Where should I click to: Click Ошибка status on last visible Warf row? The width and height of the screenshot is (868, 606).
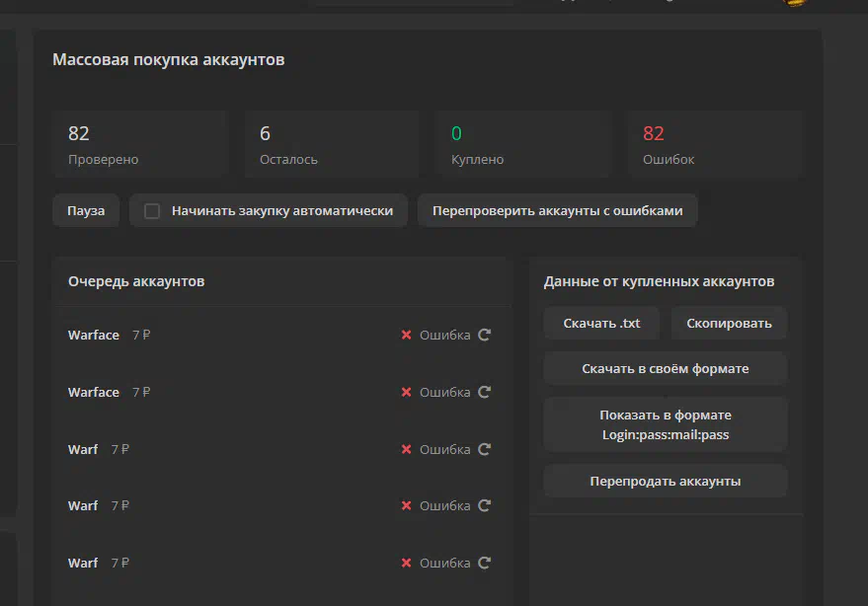pyautogui.click(x=445, y=563)
